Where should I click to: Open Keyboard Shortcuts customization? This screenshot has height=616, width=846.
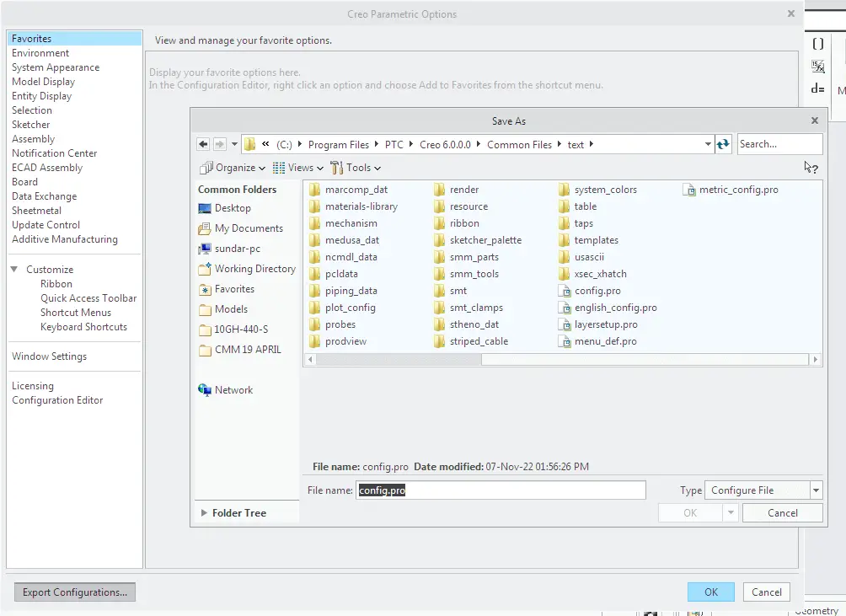click(x=83, y=327)
